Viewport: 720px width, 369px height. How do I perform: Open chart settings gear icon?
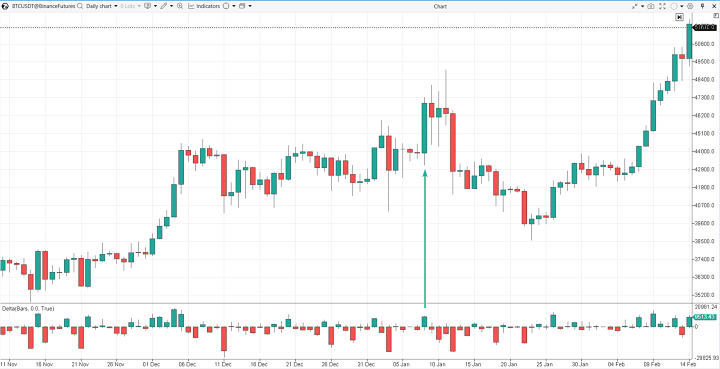click(x=690, y=6)
